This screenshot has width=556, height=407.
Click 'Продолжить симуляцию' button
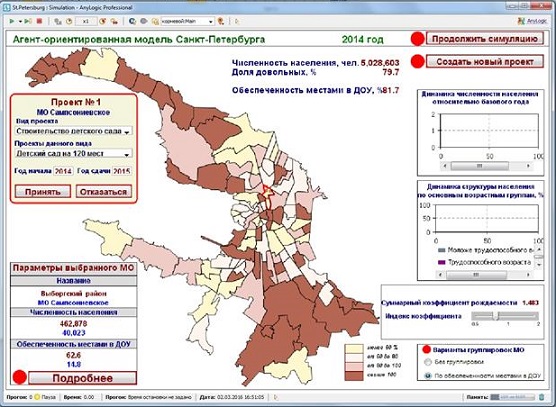[x=485, y=39]
